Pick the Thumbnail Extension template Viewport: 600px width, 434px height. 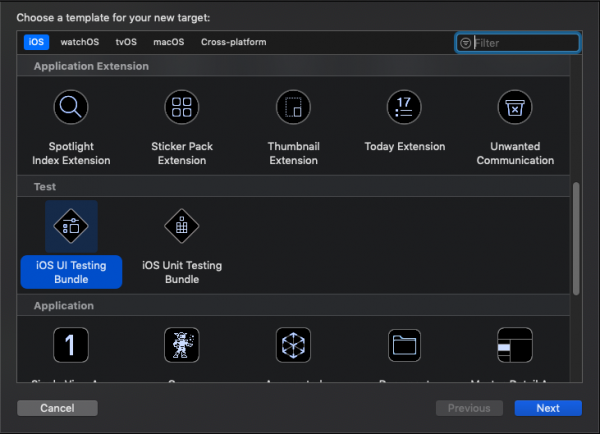pos(293,108)
